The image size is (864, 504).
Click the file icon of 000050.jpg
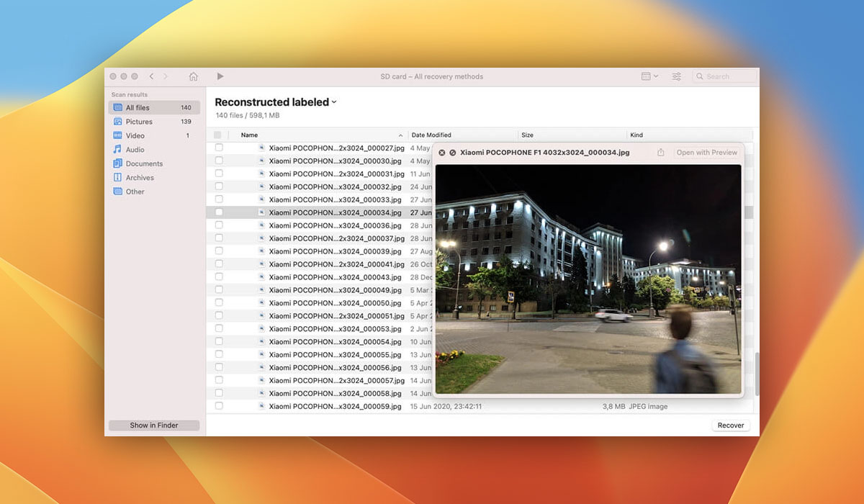262,303
